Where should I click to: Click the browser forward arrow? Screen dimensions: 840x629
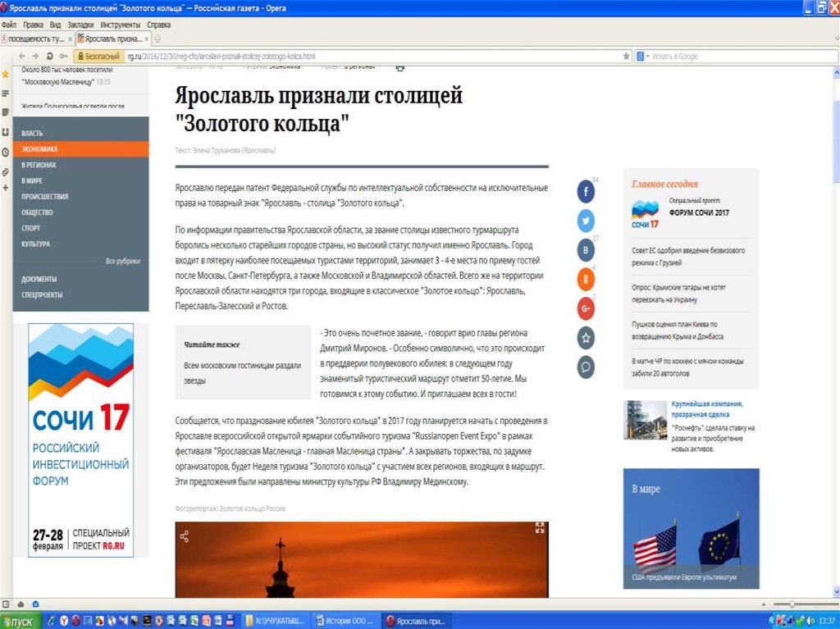pyautogui.click(x=35, y=57)
